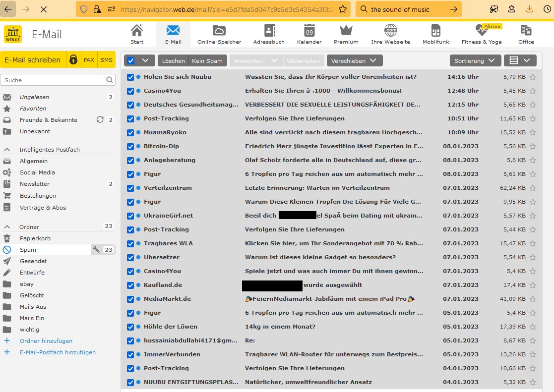
Task: Open the Gesendet folder
Action: click(x=33, y=261)
